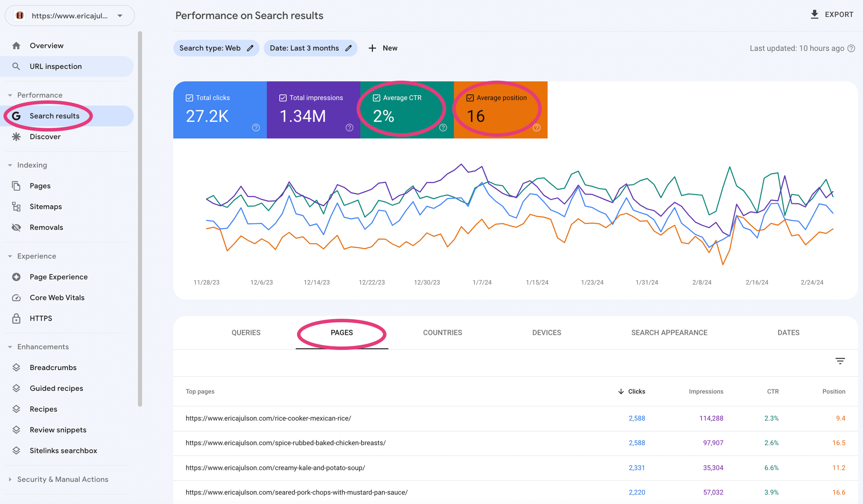Viewport: 863px width, 504px height.
Task: Open seared-pork-chops-with-mustard-pan-sauce row
Action: tap(515, 493)
